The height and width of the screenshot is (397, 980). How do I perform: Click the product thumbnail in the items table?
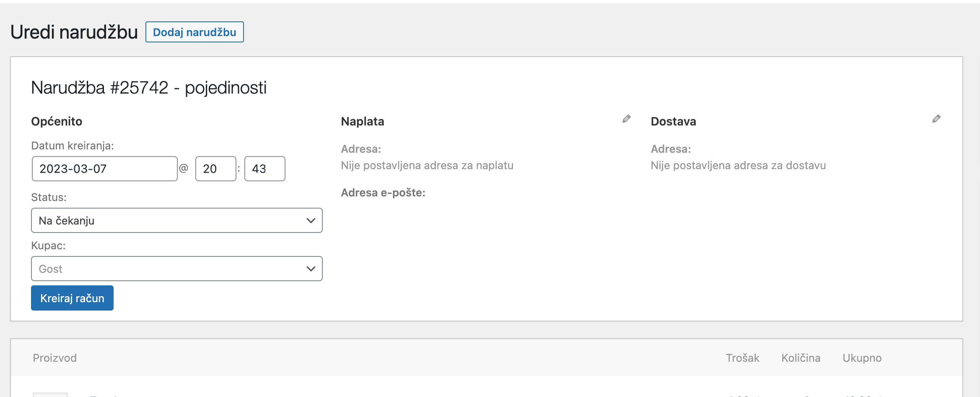click(50, 395)
